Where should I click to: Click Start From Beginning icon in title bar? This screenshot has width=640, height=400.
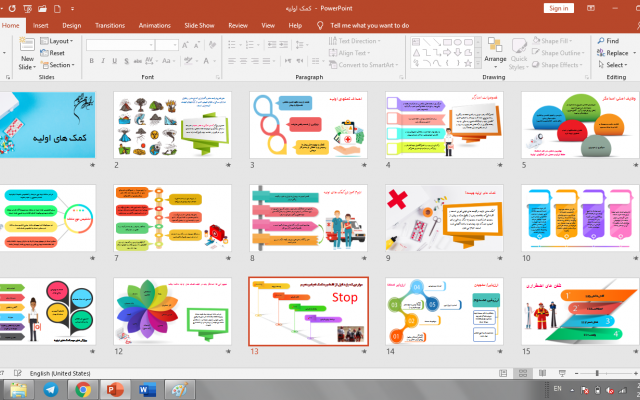click(x=28, y=8)
